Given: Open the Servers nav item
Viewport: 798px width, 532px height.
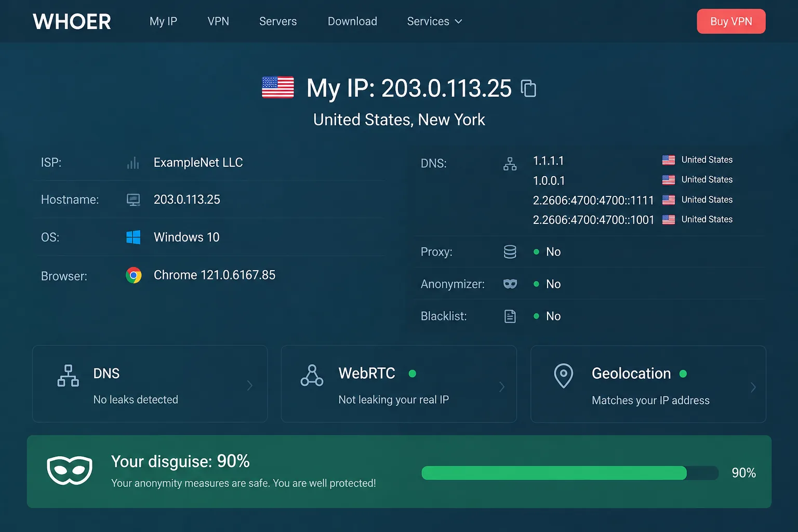Looking at the screenshot, I should (278, 21).
